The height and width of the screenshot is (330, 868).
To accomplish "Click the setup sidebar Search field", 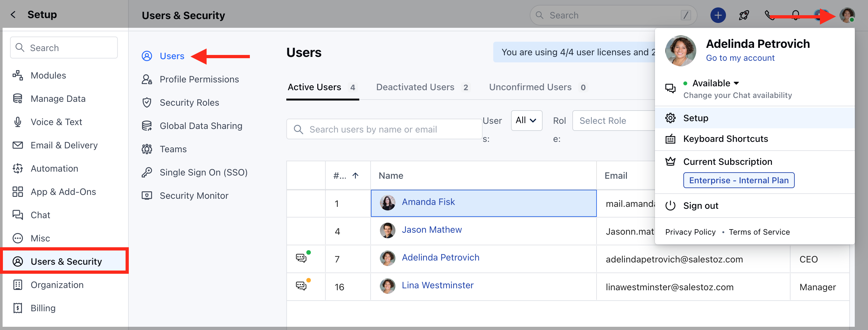I will coord(64,48).
